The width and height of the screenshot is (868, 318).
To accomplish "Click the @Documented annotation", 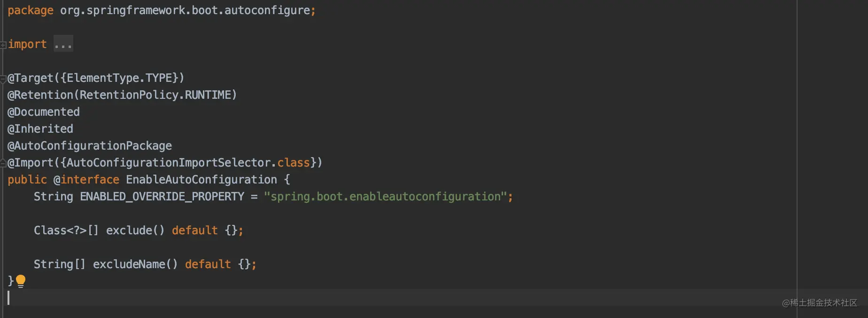I will click(44, 112).
